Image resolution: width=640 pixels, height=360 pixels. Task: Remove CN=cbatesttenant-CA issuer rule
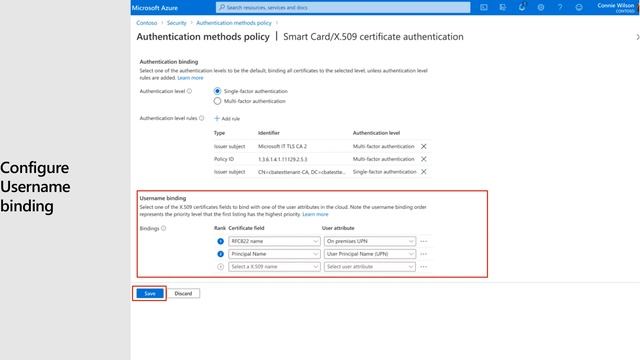coord(424,172)
